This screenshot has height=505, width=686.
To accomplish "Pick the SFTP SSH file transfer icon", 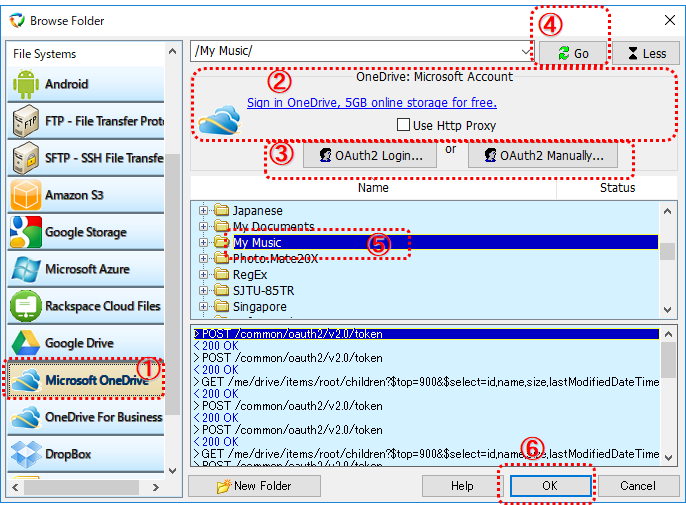I will [x=25, y=158].
